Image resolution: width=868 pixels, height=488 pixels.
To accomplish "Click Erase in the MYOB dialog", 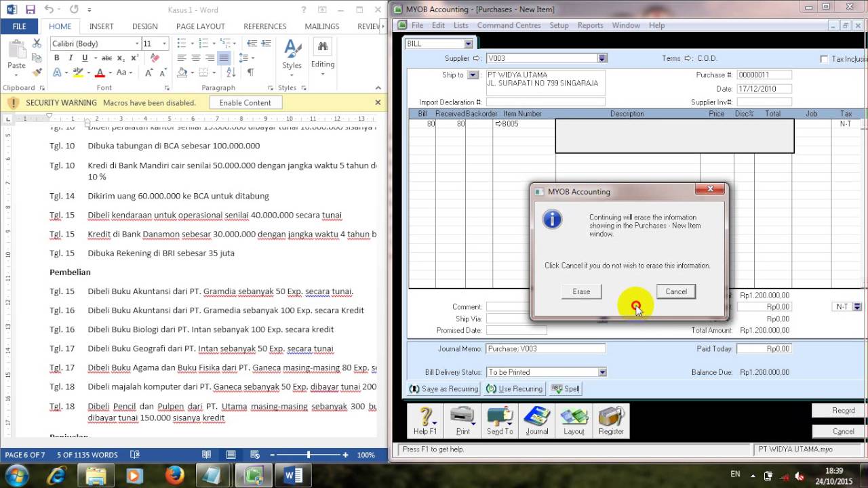I will [581, 291].
